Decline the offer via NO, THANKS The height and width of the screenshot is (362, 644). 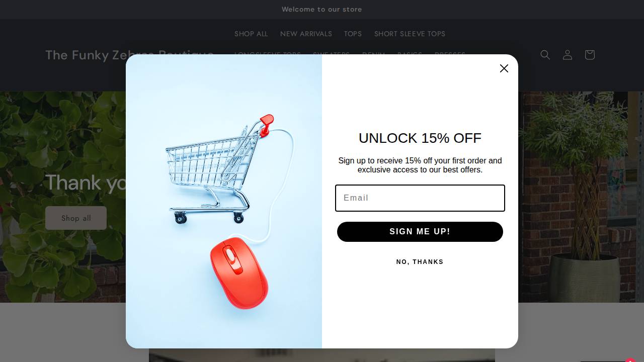[420, 261]
